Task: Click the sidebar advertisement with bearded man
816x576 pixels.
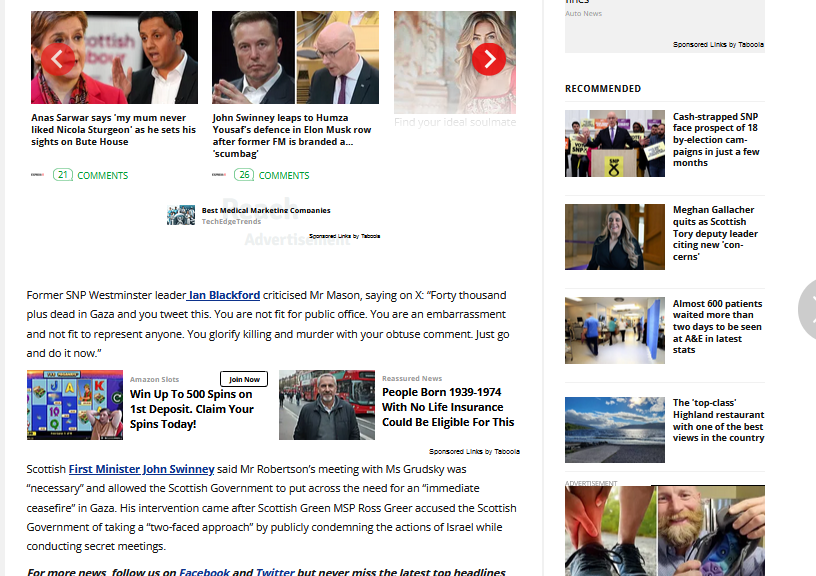Action: (665, 531)
